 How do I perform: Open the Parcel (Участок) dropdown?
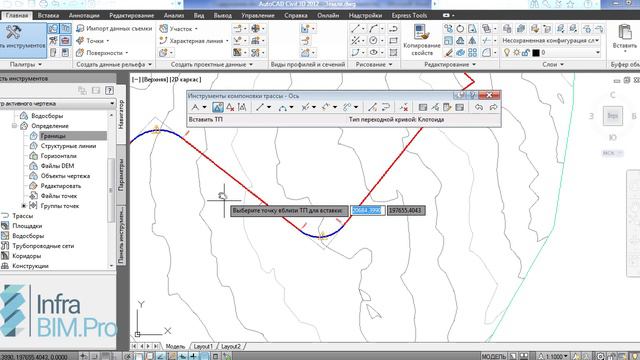[x=178, y=29]
